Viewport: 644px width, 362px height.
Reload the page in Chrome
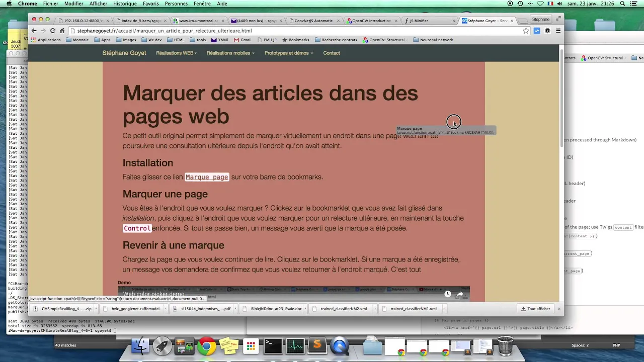click(52, 31)
